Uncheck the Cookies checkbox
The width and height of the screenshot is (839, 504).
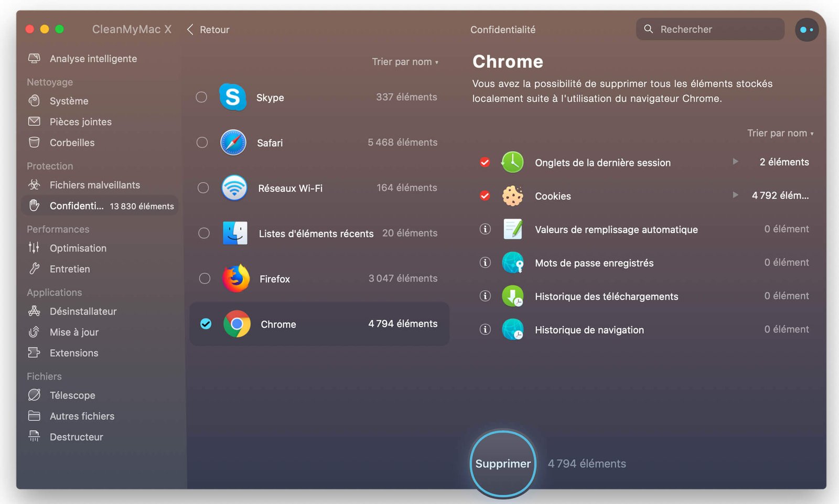pyautogui.click(x=485, y=196)
